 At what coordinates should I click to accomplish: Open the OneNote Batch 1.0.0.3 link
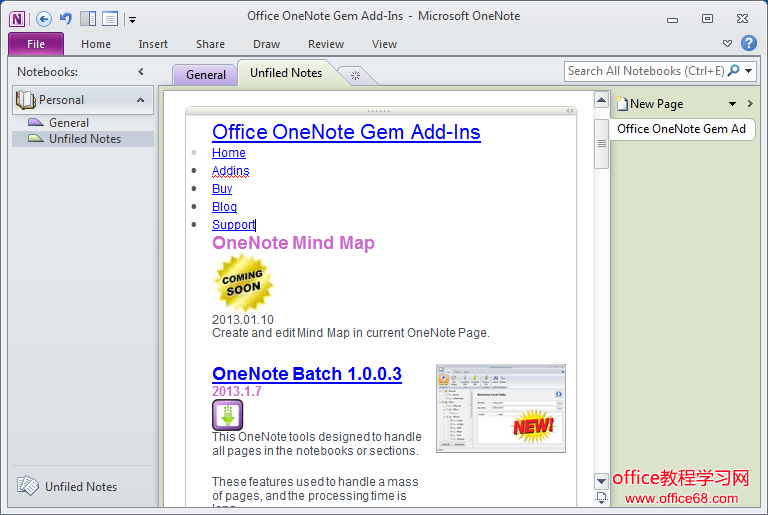click(x=307, y=374)
